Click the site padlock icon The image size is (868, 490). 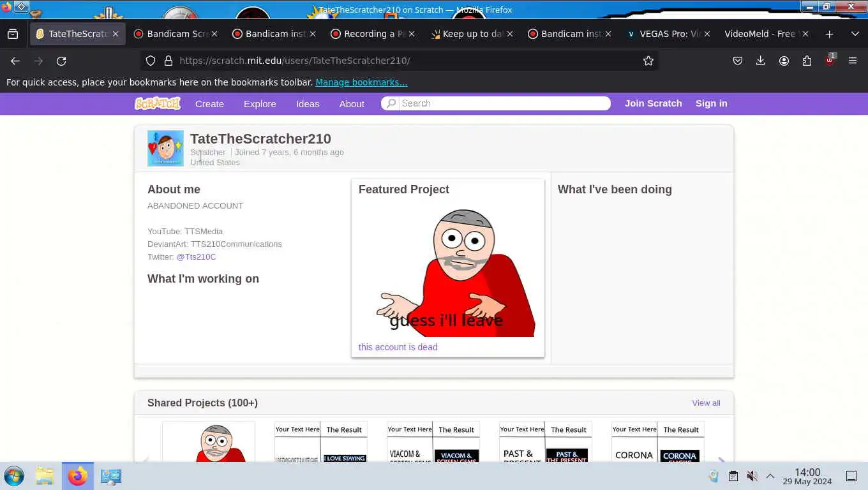click(168, 61)
